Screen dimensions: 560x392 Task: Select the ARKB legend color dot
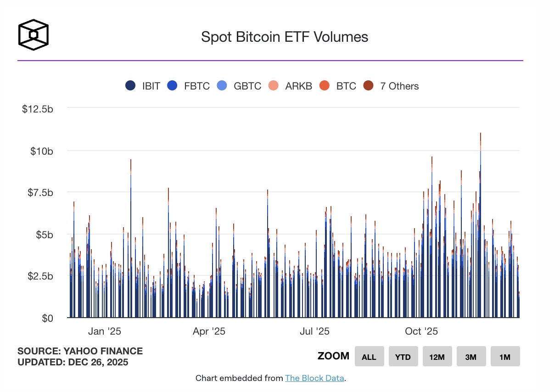(273, 86)
